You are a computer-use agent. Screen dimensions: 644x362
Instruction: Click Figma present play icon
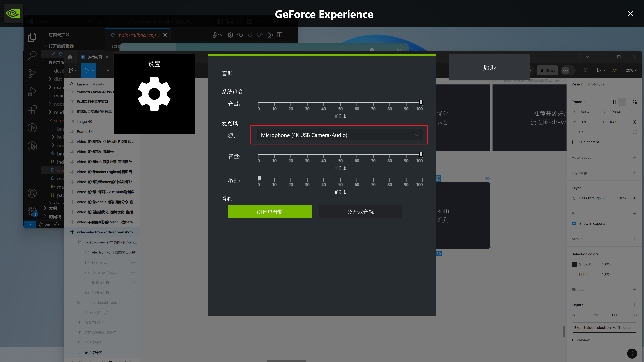coord(598,70)
